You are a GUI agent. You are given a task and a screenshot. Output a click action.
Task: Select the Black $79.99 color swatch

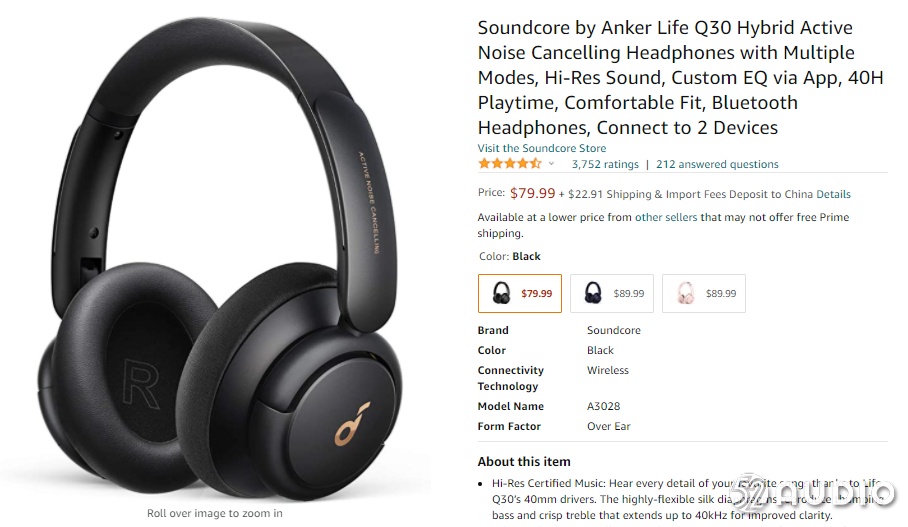pyautogui.click(x=519, y=294)
